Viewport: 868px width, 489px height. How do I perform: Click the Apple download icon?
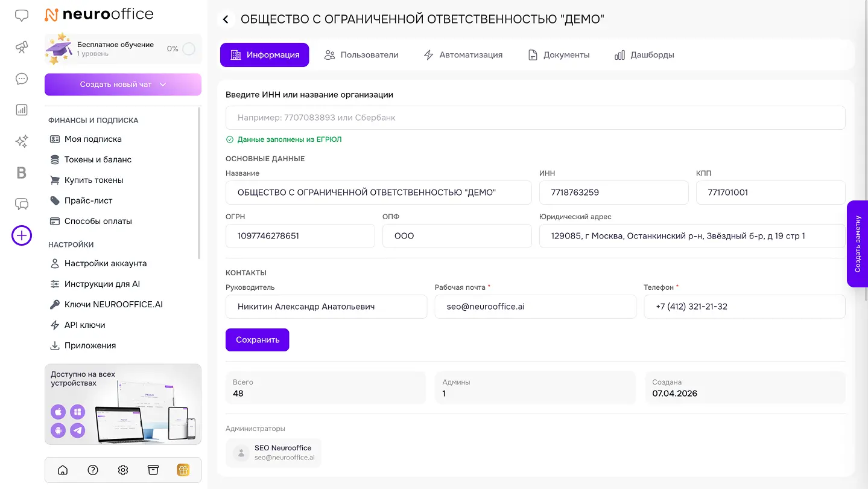click(59, 412)
